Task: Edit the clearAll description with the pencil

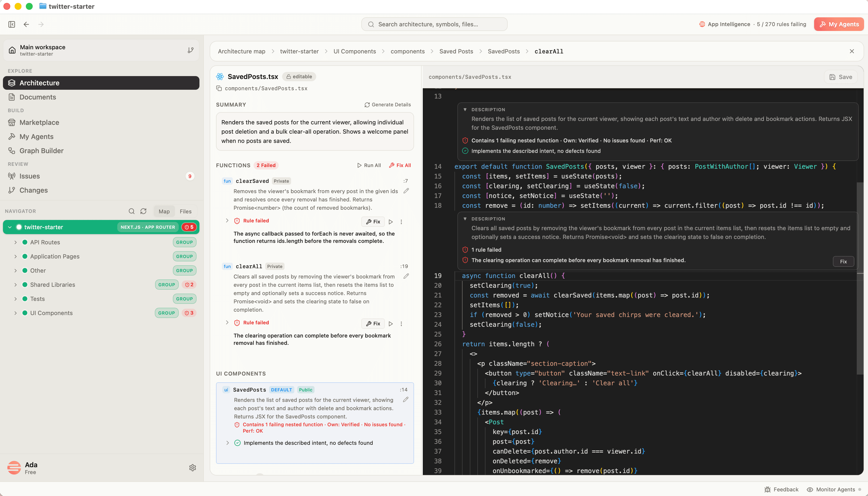Action: tap(406, 276)
